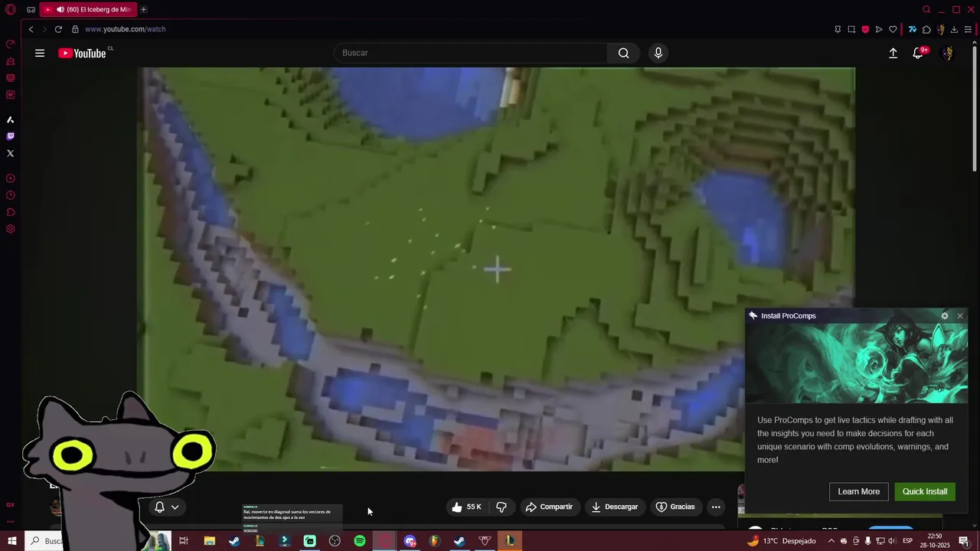Screen dimensions: 980x551
Task: Click the playing Minecraft video
Action: coord(496,269)
